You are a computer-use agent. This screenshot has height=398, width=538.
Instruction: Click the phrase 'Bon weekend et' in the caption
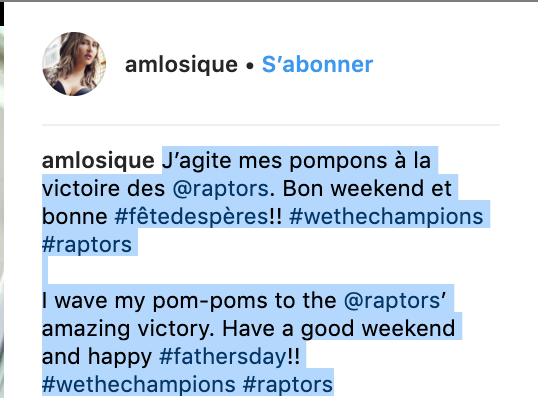coord(367,188)
